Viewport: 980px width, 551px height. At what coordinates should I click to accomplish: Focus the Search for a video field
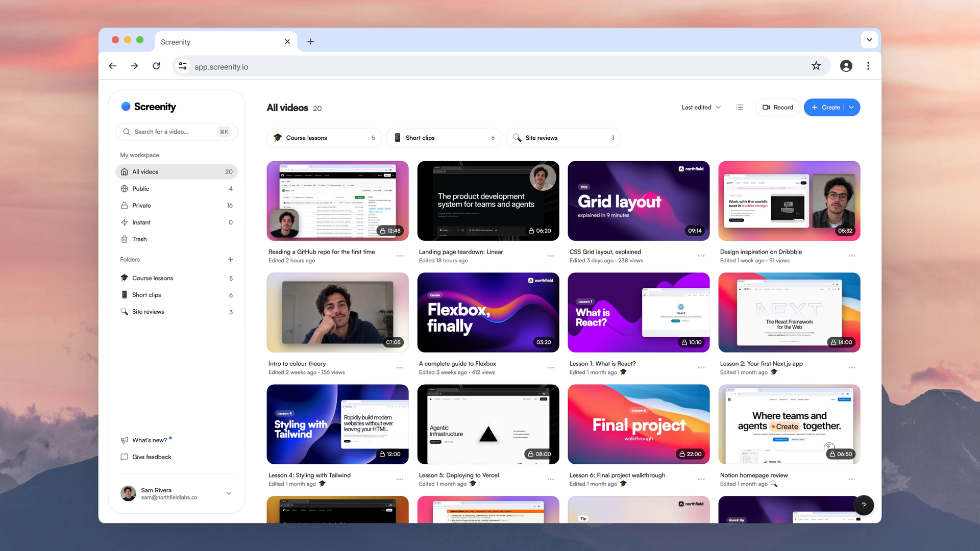177,132
